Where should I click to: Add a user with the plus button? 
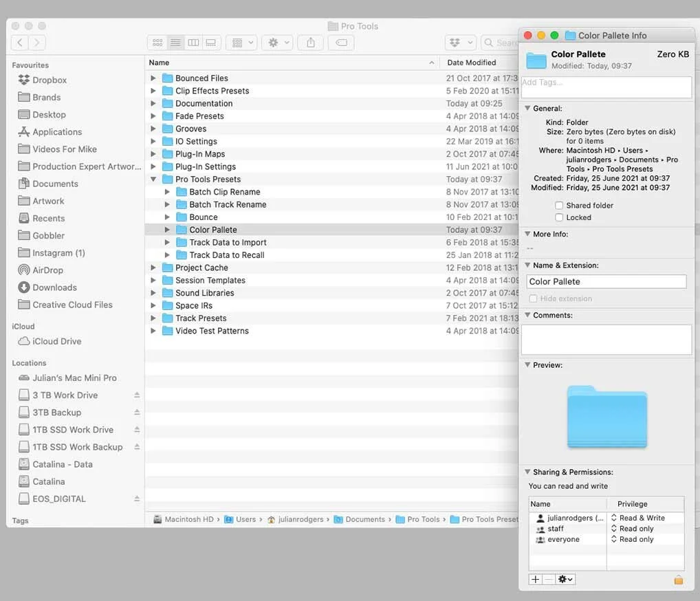pyautogui.click(x=535, y=580)
